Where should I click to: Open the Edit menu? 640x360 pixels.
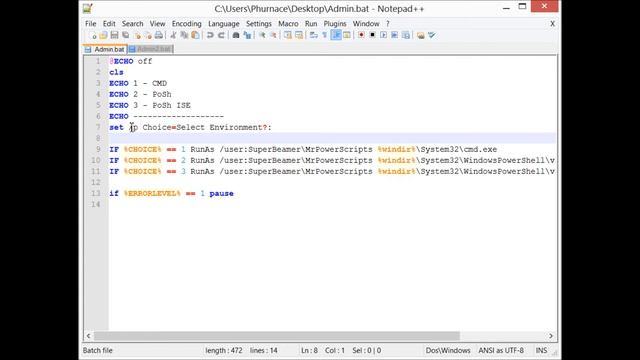tap(109, 24)
